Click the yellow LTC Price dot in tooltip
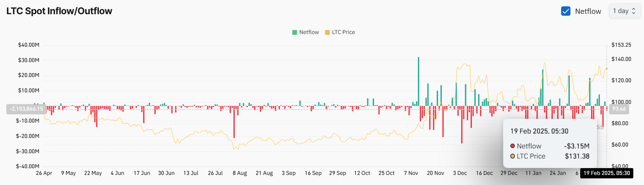This screenshot has width=644, height=185. [513, 156]
